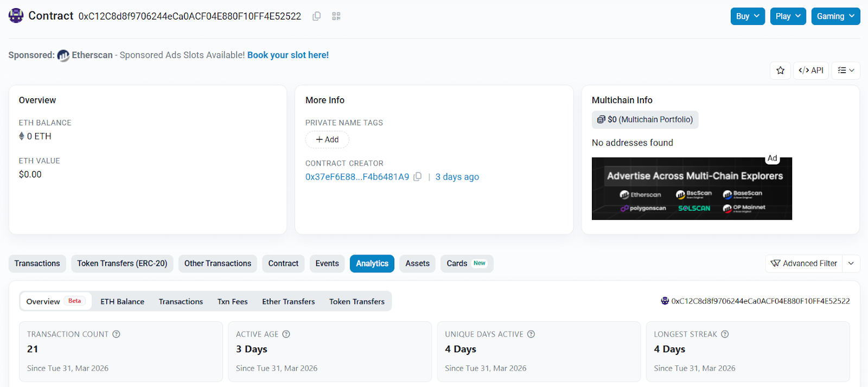
Task: Select the ETH Balance analytics sub-tab
Action: click(x=122, y=302)
